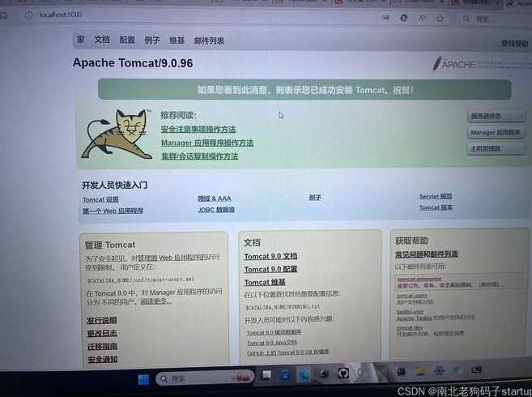The height and width of the screenshot is (397, 532).
Task: Open the Microsoft Edge taskbar icon
Action: (x=304, y=374)
